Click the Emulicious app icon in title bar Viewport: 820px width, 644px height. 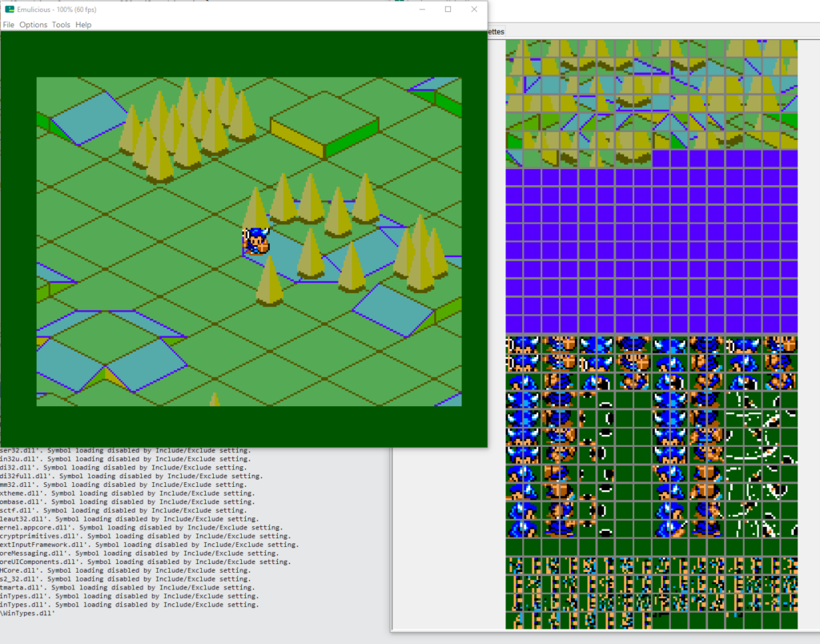click(10, 10)
